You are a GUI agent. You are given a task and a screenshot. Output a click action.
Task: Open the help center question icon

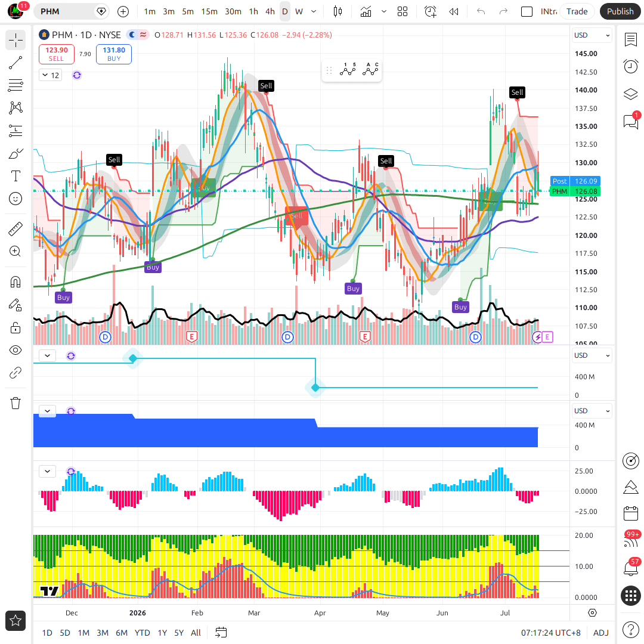point(631,629)
